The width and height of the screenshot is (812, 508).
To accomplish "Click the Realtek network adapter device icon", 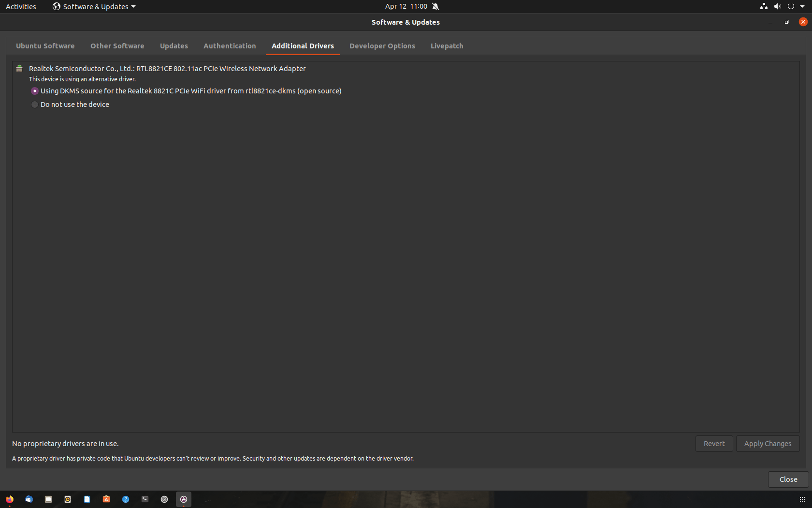I will (x=19, y=69).
